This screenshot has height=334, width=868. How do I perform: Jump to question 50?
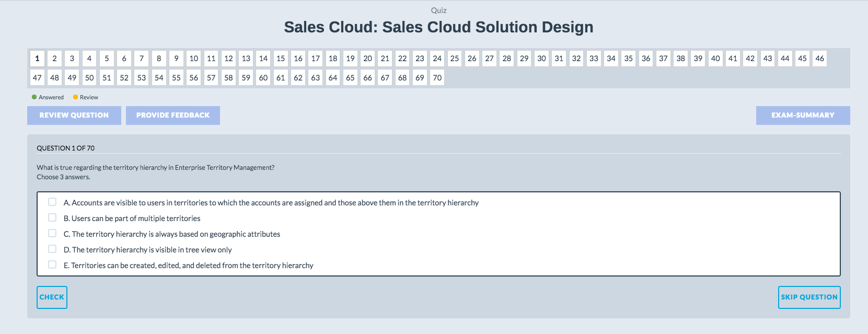pos(89,78)
